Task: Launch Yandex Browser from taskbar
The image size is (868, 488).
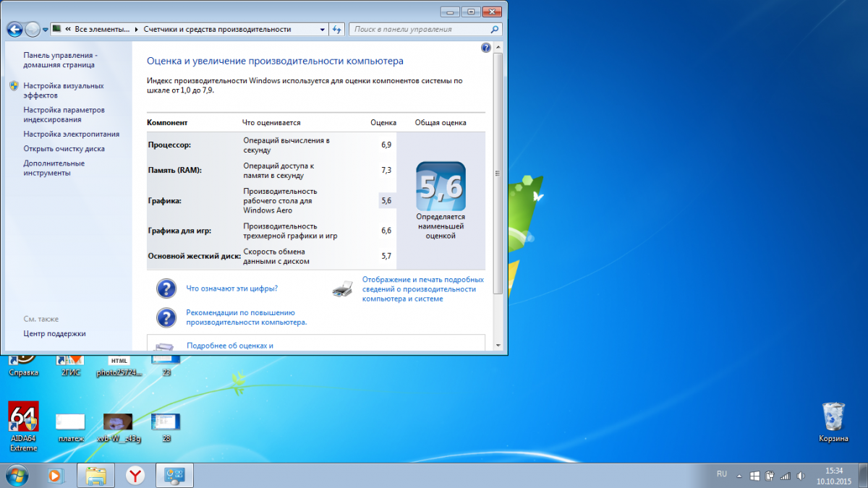Action: coord(135,475)
